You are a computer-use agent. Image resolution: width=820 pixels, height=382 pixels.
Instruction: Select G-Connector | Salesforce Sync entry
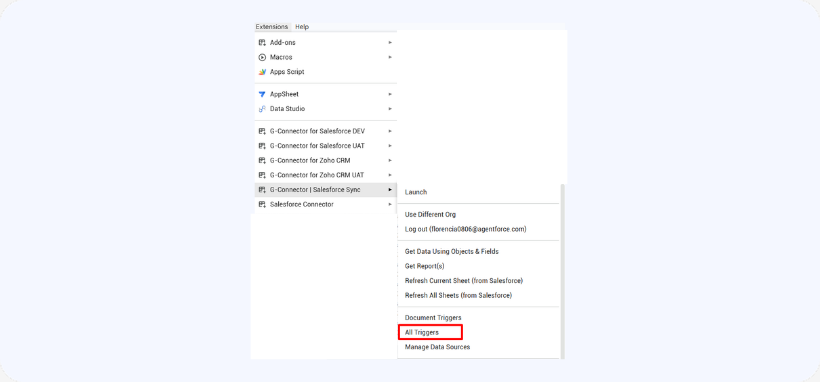coord(326,190)
